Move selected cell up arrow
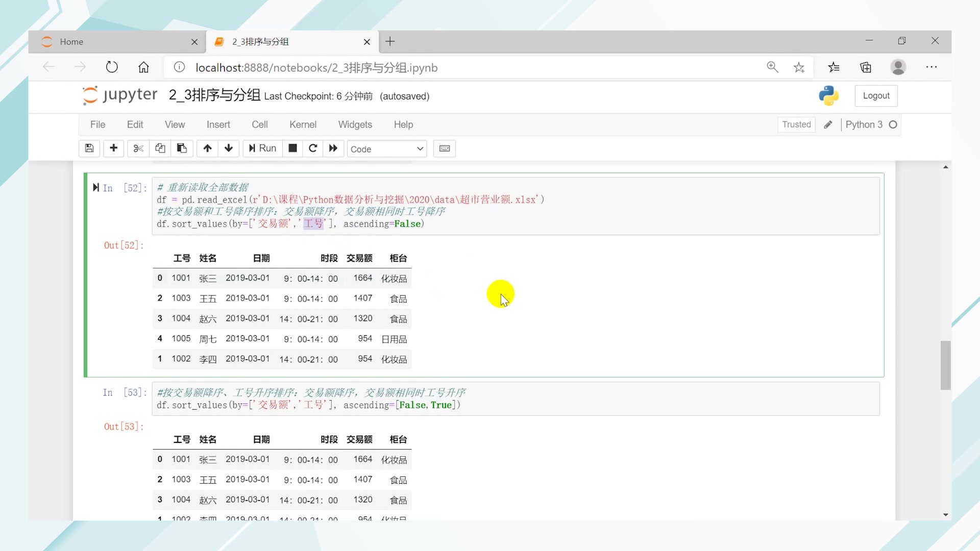980x551 pixels. (x=207, y=148)
